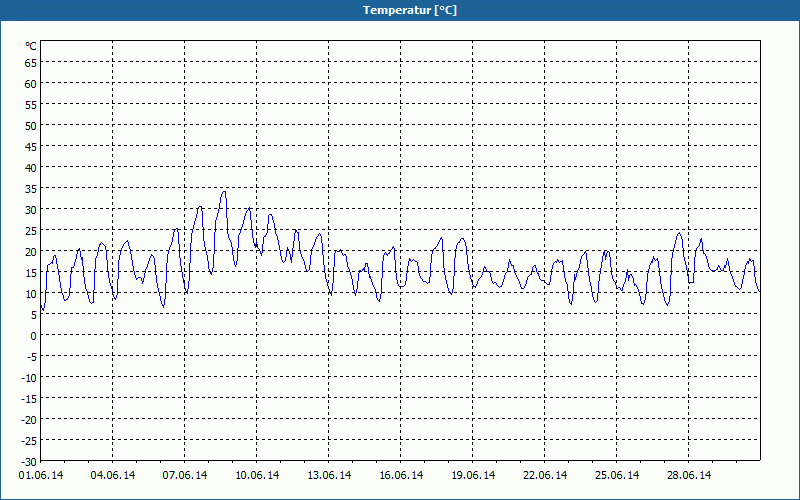
Task: Click the 45 y-axis label
Action: 31,147
